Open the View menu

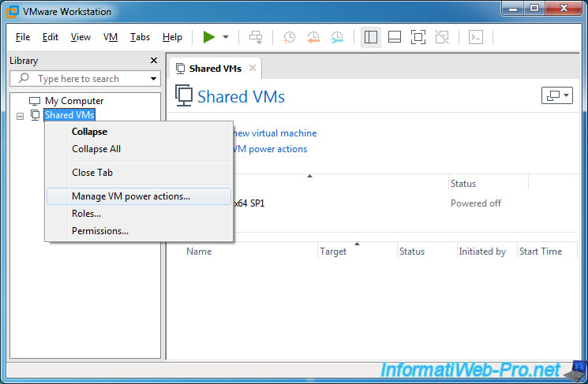click(81, 37)
